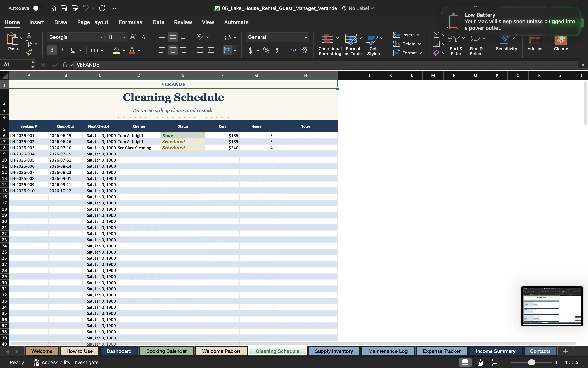Click the Low Battery notification
The image size is (588, 368).
511,21
